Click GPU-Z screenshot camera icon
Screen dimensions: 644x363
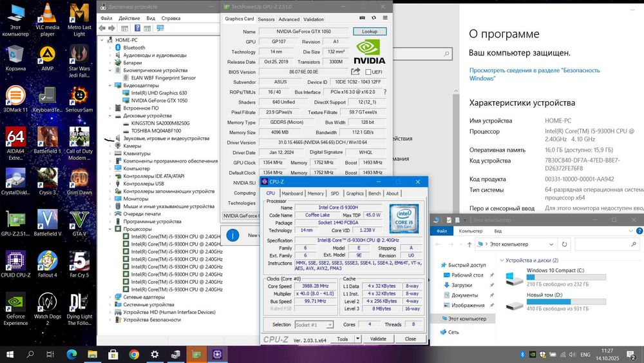(x=362, y=17)
